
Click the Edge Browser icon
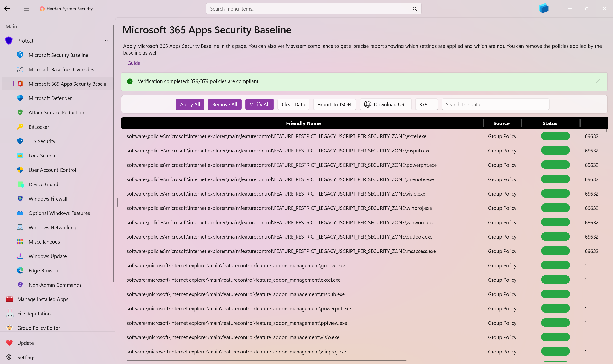coord(20,270)
